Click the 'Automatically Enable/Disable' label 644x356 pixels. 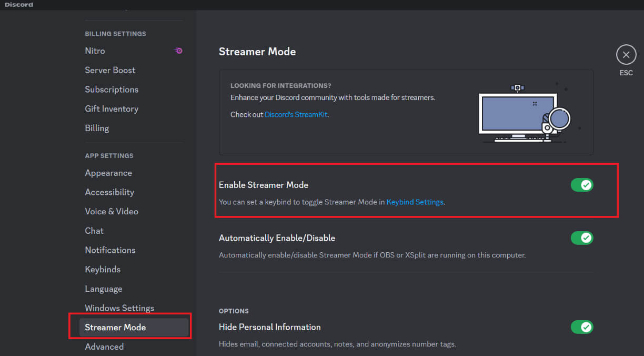(x=277, y=238)
